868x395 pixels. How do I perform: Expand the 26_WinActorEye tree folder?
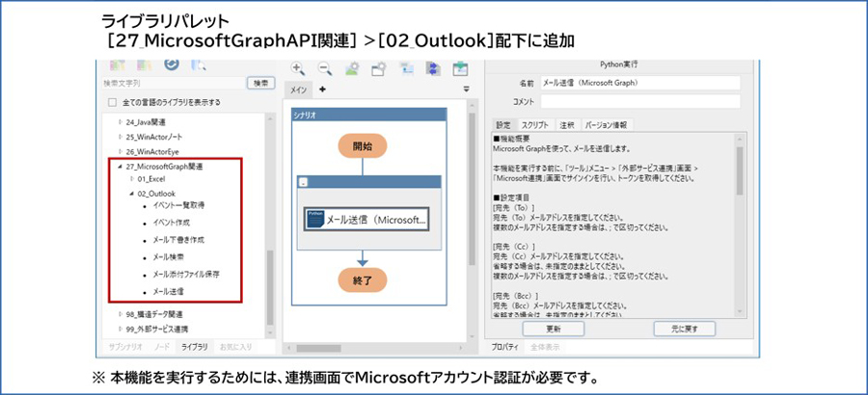pos(121,151)
